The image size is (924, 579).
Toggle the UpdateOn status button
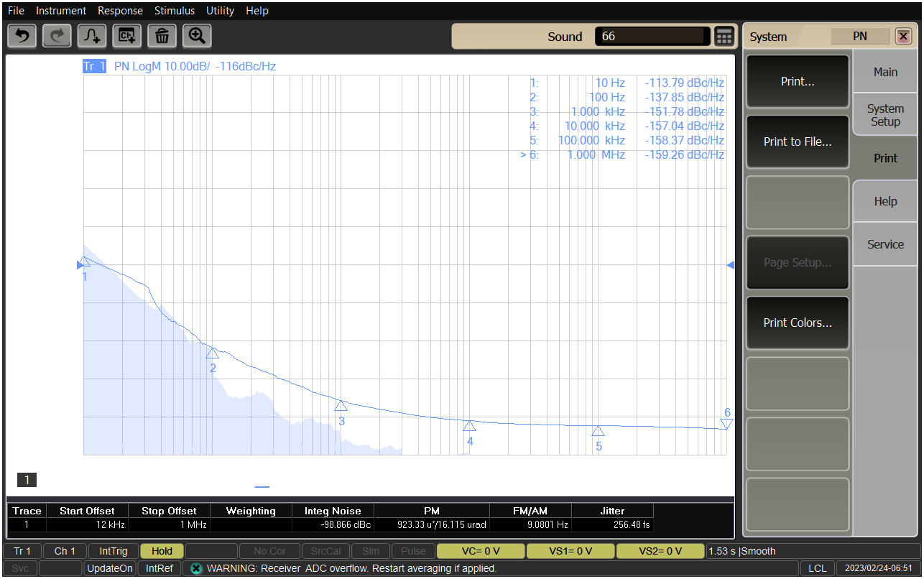tap(110, 568)
